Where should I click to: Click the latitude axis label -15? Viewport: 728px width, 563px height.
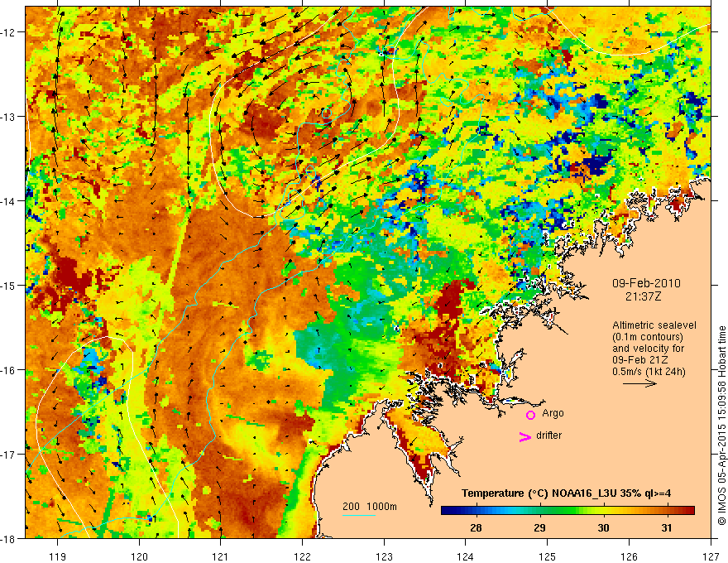tap(8, 285)
